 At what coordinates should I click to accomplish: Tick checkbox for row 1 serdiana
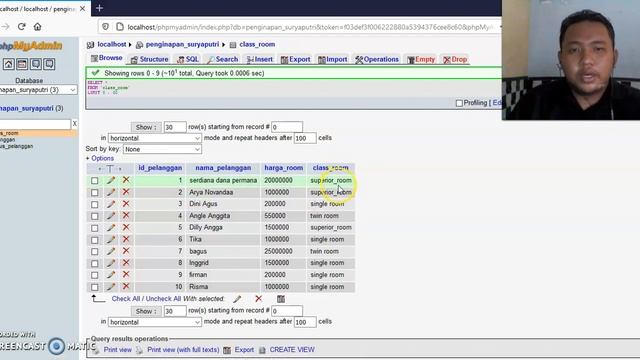point(95,180)
